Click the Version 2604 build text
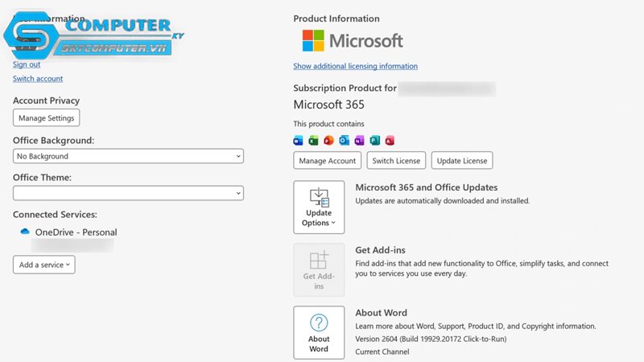 coord(431,339)
